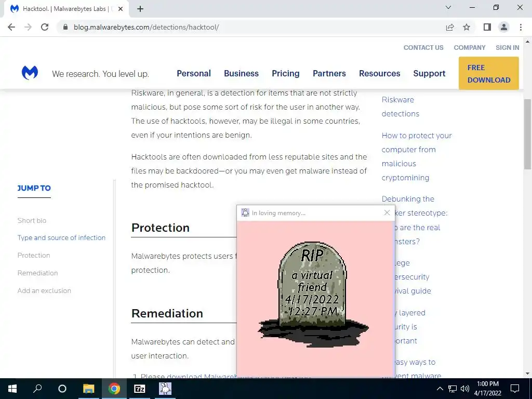Image resolution: width=532 pixels, height=399 pixels.
Task: Click the FREE DOWNLOAD button
Action: pos(489,73)
